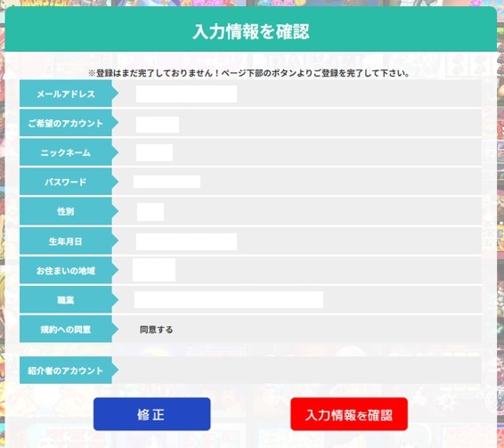The height and width of the screenshot is (448, 504).
Task: Select the お住まいの地域 label
Action: 69,270
